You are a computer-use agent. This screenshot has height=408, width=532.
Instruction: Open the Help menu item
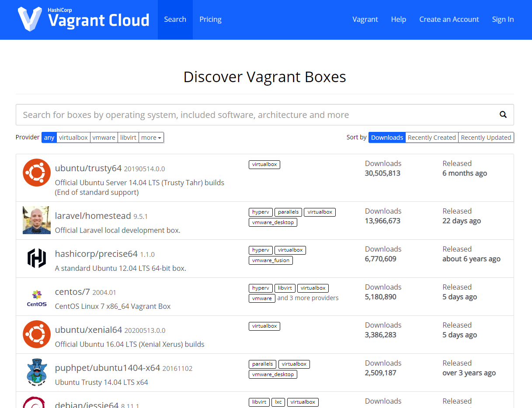(398, 19)
